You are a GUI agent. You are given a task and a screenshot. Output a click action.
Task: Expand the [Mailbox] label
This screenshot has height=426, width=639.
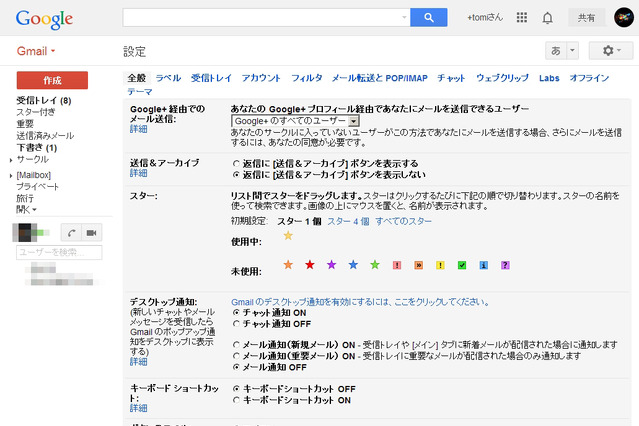[x=11, y=176]
